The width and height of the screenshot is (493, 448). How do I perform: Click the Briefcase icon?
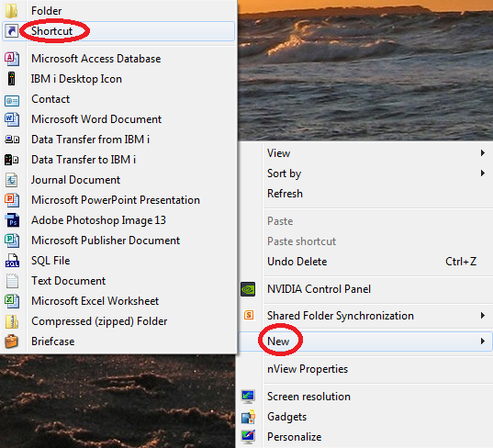click(12, 342)
